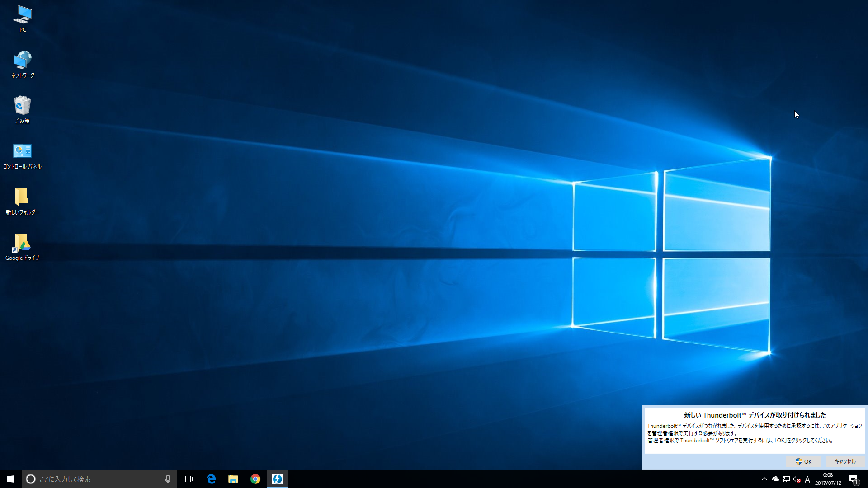Click the Thunderbolt software taskbar icon

pyautogui.click(x=278, y=479)
